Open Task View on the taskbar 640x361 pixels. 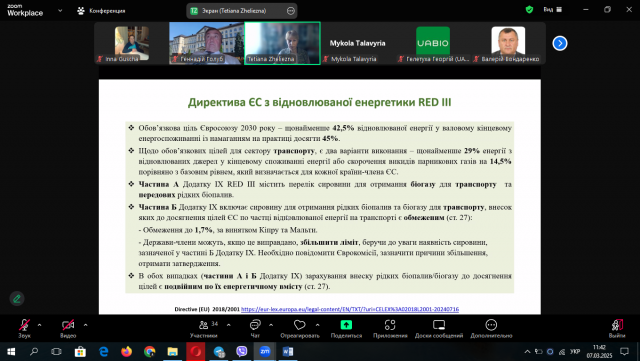tap(56, 351)
